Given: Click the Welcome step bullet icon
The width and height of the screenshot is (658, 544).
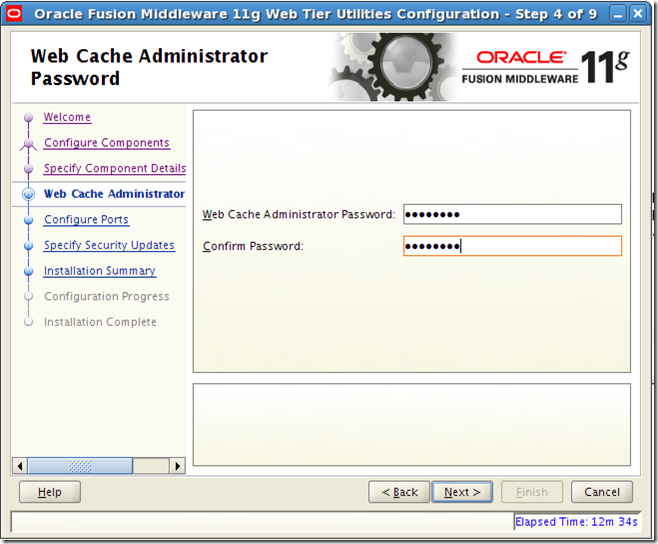Looking at the screenshot, I should click(x=29, y=117).
